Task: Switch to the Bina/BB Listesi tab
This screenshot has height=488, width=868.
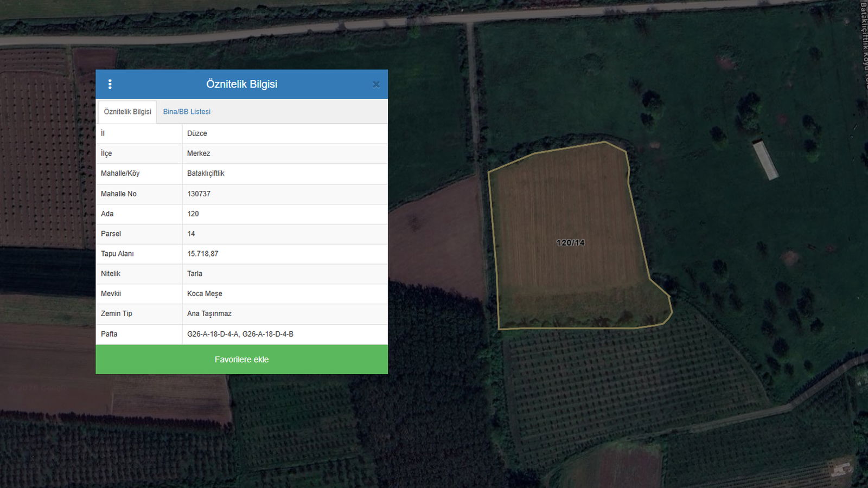Action: 187,112
